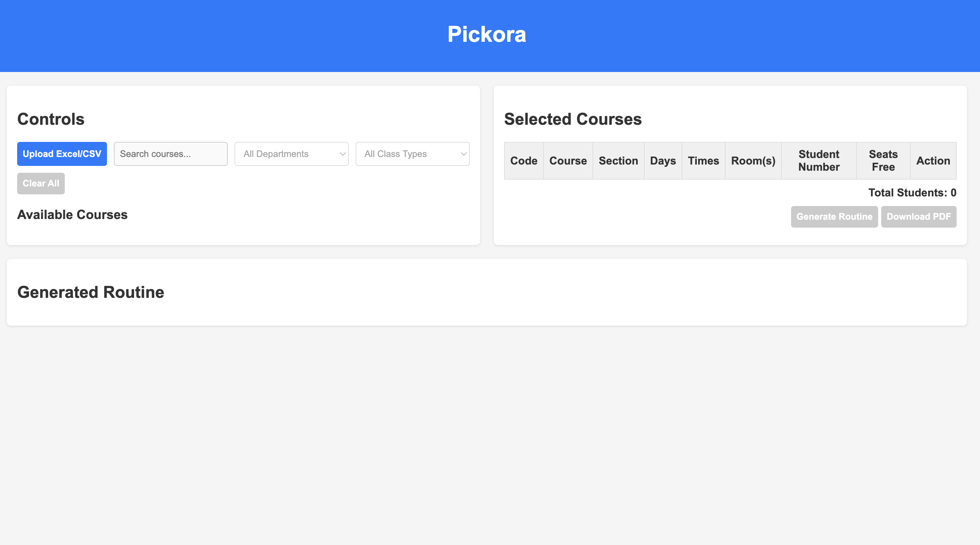
Task: Open the All Class Types dropdown
Action: [413, 154]
